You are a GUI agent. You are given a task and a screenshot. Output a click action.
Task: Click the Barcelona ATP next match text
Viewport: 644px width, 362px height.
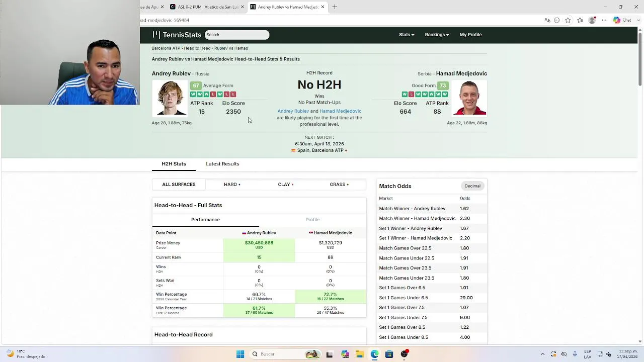tap(320, 150)
